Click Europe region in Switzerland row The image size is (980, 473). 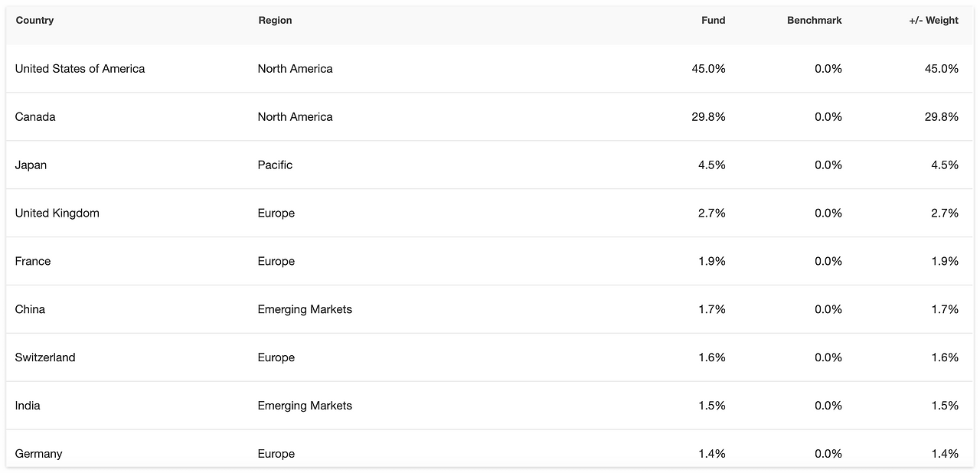pos(276,358)
